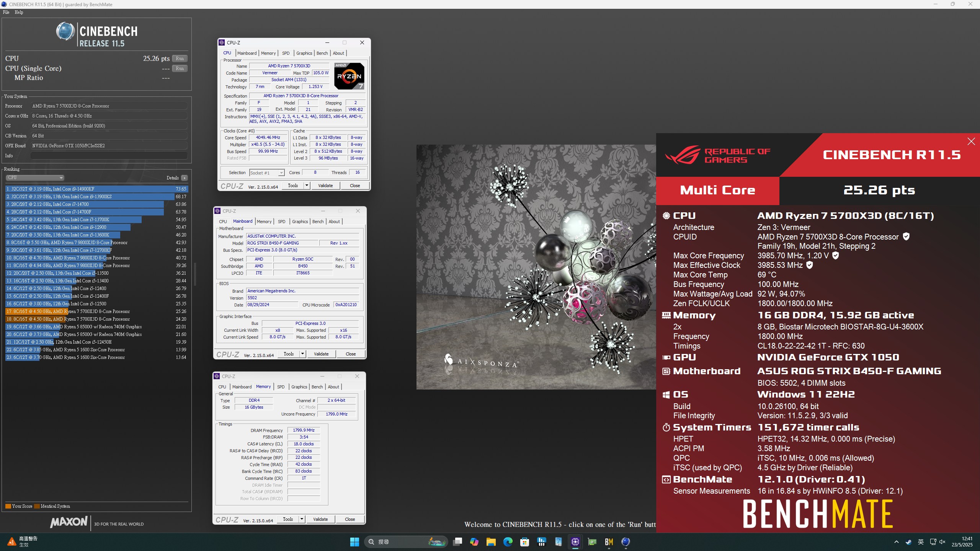980x551 pixels.
Task: Click the Core Speed 4049.46 MHz value
Action: point(268,138)
